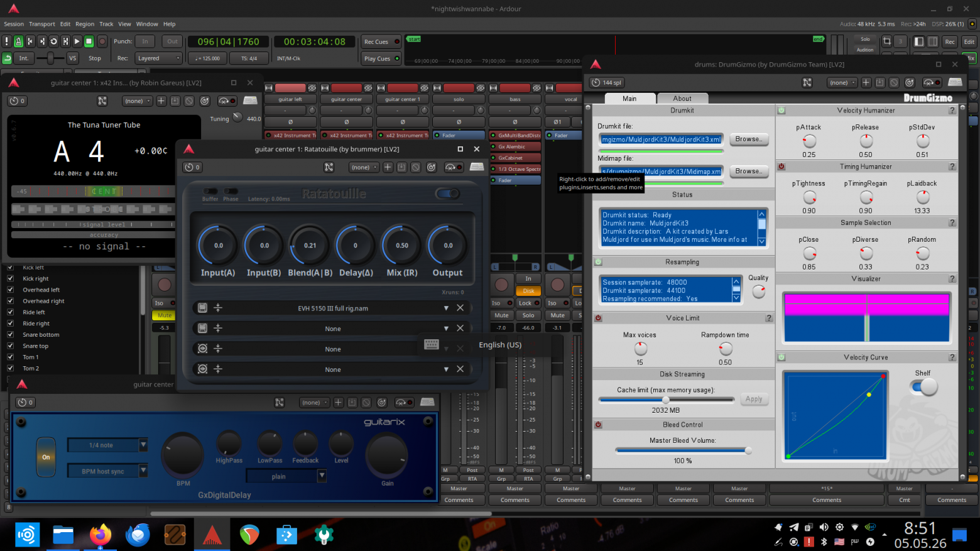Jump the playhead to session start
This screenshot has width=980, height=551.
30,41
